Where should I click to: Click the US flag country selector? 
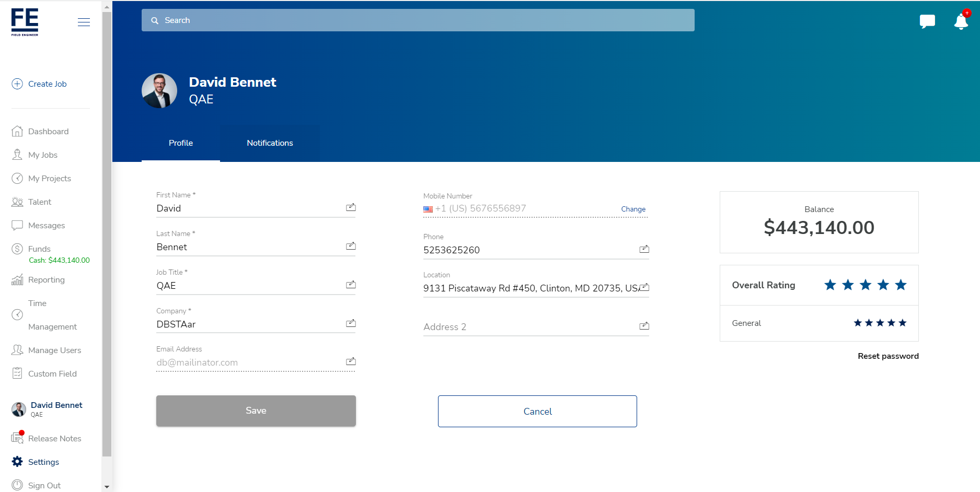pyautogui.click(x=428, y=209)
